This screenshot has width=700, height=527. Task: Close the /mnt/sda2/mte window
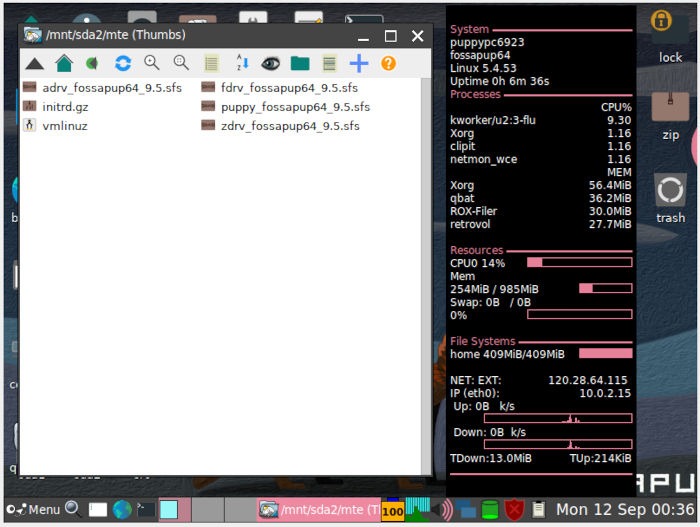coord(417,36)
